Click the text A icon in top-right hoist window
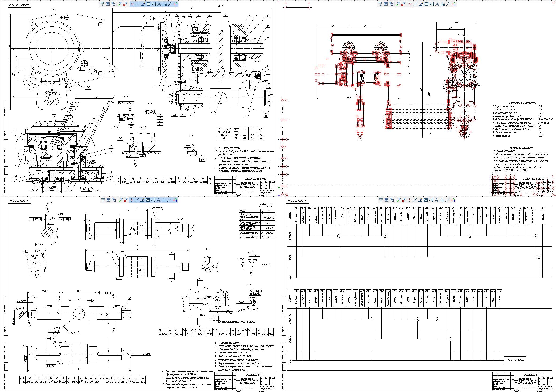 [x=437, y=4]
